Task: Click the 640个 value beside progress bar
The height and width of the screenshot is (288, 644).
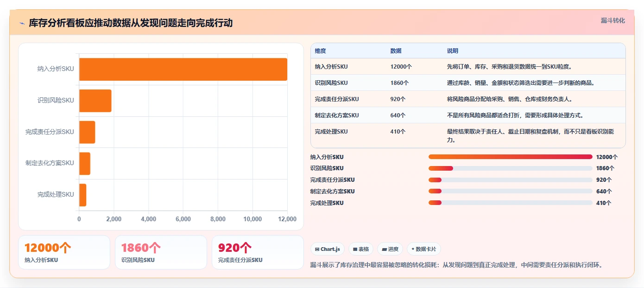Action: (x=604, y=192)
